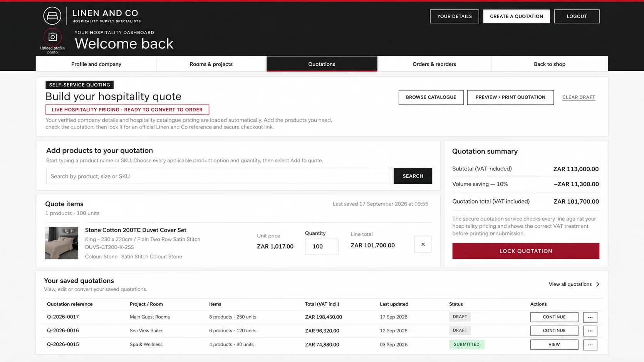Image resolution: width=644 pixels, height=362 pixels.
Task: Click the Spa & Wellness project cell
Action: click(x=146, y=344)
